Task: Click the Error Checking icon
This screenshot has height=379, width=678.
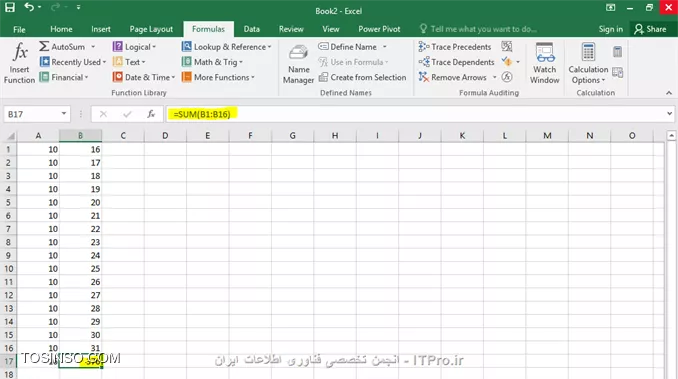Action: click(x=507, y=62)
